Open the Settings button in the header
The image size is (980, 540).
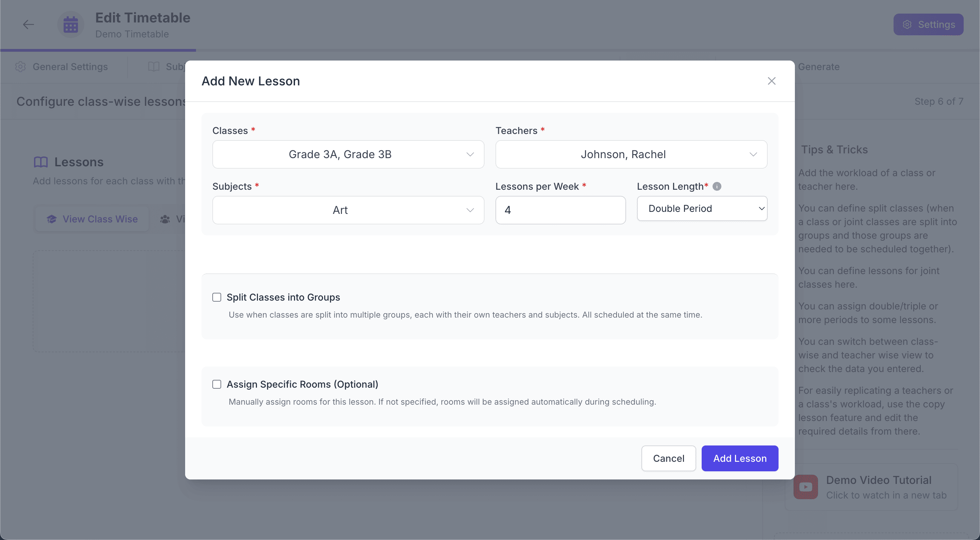928,25
